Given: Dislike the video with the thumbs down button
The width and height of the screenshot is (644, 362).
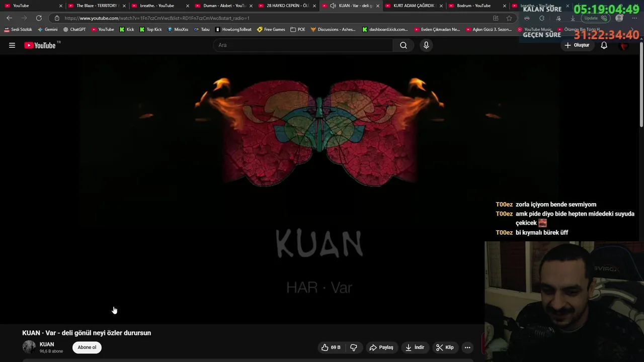Looking at the screenshot, I should click(x=354, y=347).
